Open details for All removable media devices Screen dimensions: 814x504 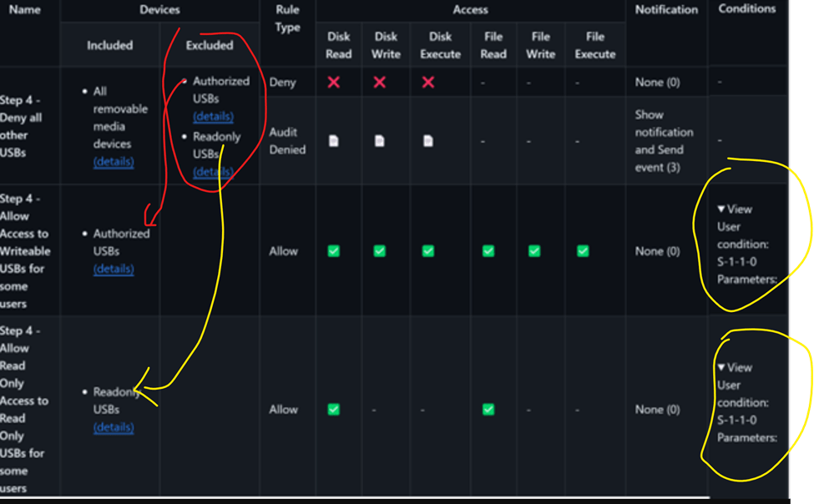click(114, 161)
